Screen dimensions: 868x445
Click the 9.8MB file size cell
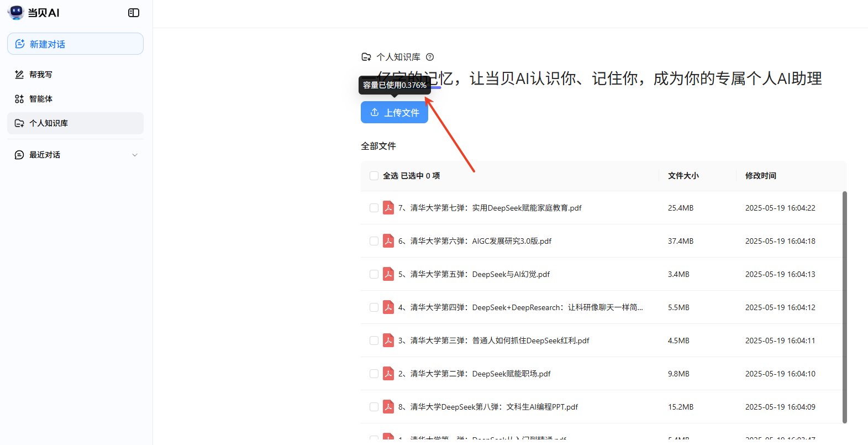[678, 374]
